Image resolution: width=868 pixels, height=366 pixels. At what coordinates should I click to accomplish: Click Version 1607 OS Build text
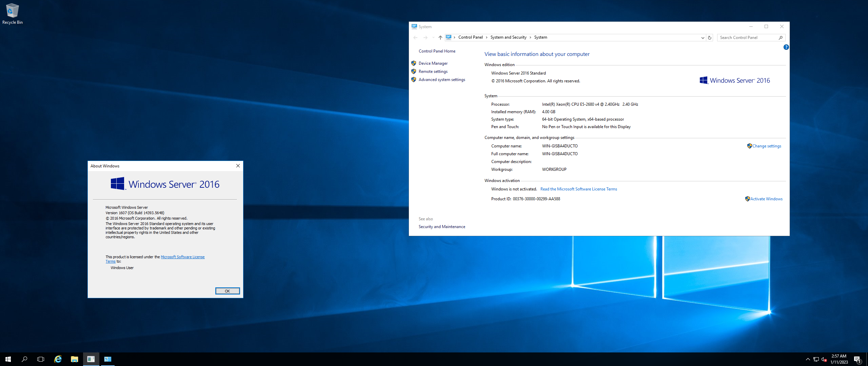pos(135,213)
